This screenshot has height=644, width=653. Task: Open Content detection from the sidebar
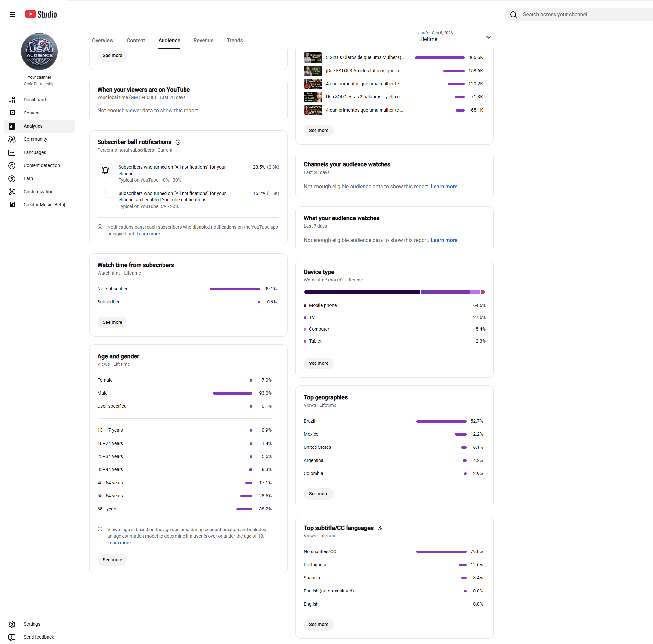39,166
